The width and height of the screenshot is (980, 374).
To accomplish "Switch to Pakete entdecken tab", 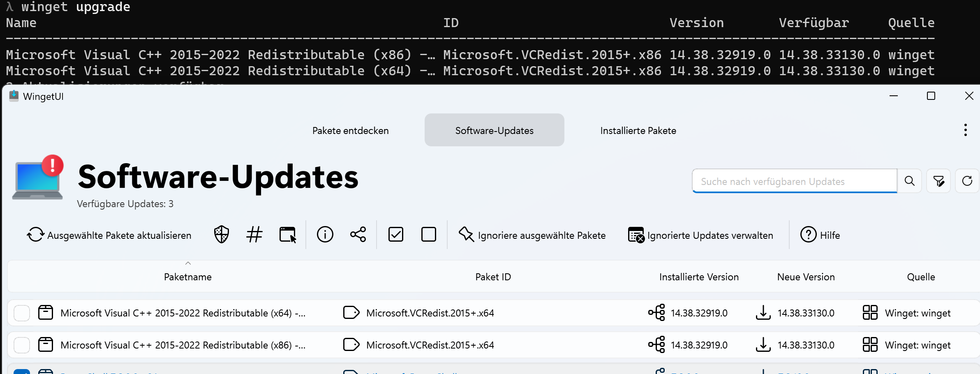I will click(350, 131).
